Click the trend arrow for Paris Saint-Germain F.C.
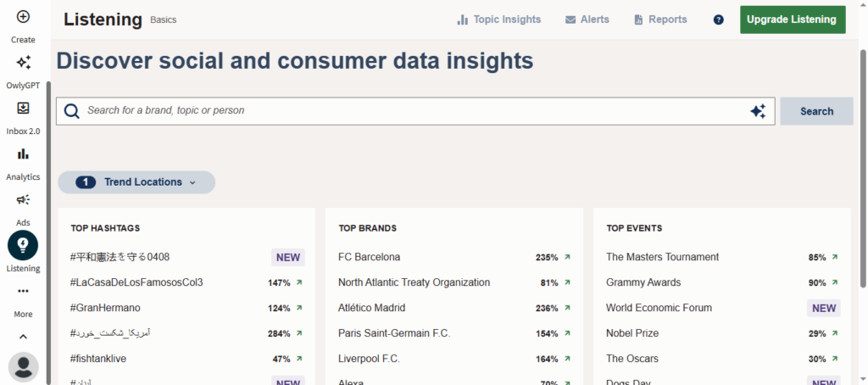 point(567,333)
